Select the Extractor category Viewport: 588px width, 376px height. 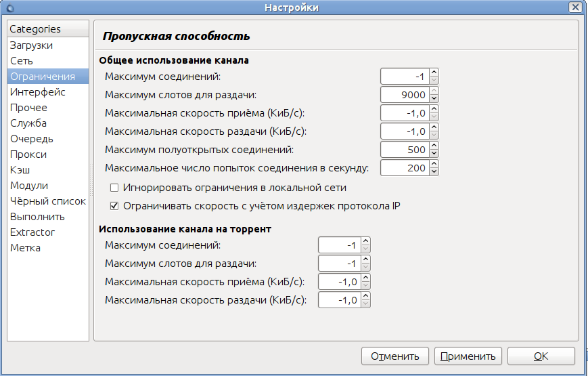[48, 232]
